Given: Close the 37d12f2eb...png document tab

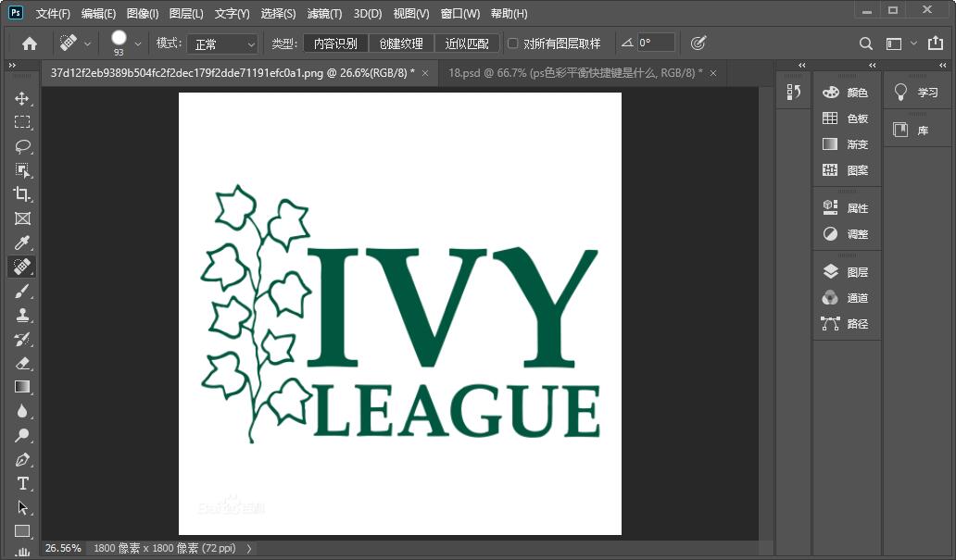Looking at the screenshot, I should click(425, 73).
